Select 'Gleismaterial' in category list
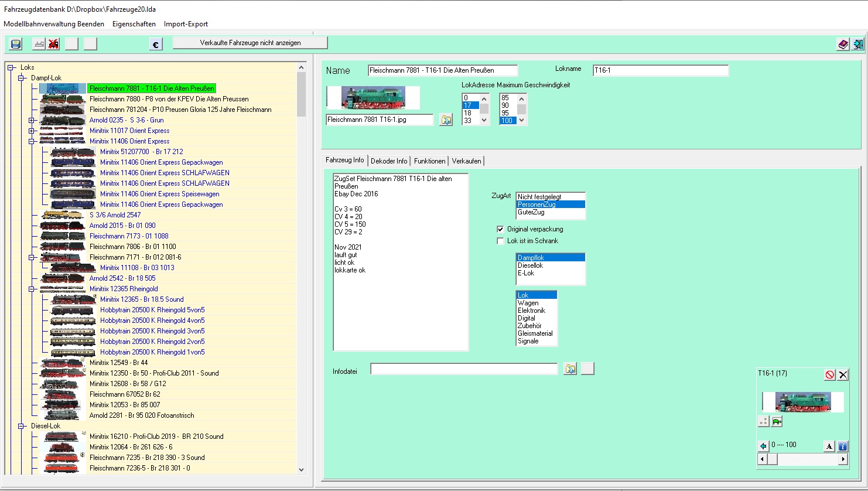Image resolution: width=868 pixels, height=491 pixels. (x=536, y=333)
